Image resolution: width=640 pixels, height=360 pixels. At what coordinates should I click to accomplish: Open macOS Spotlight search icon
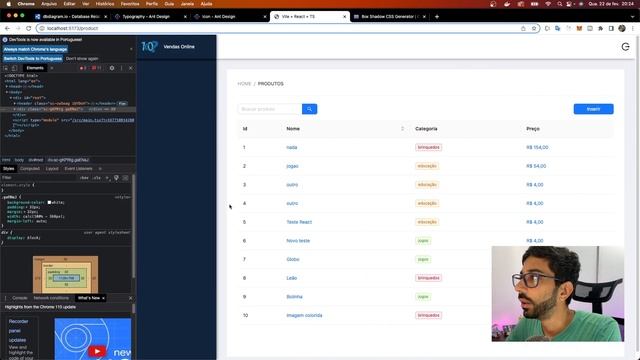click(560, 4)
